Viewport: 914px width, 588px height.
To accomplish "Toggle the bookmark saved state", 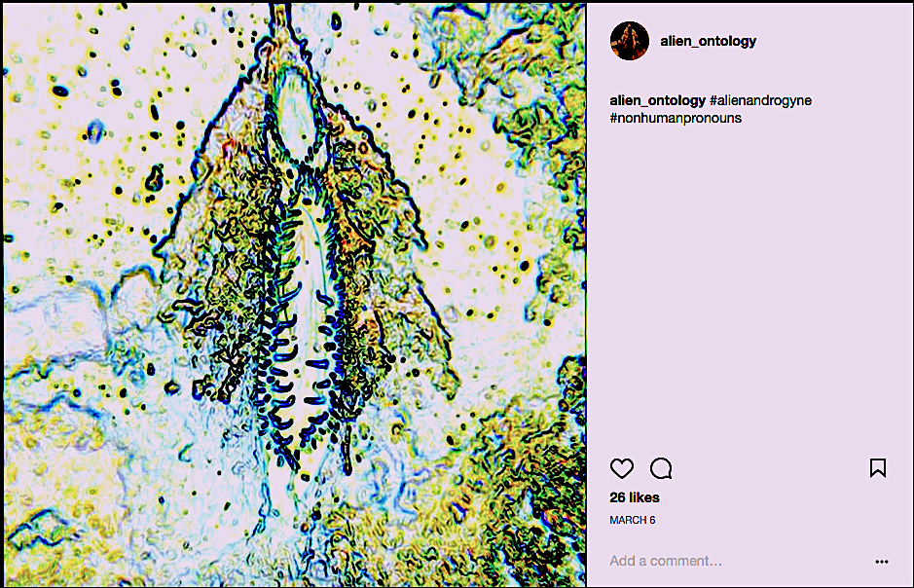I will click(x=878, y=468).
